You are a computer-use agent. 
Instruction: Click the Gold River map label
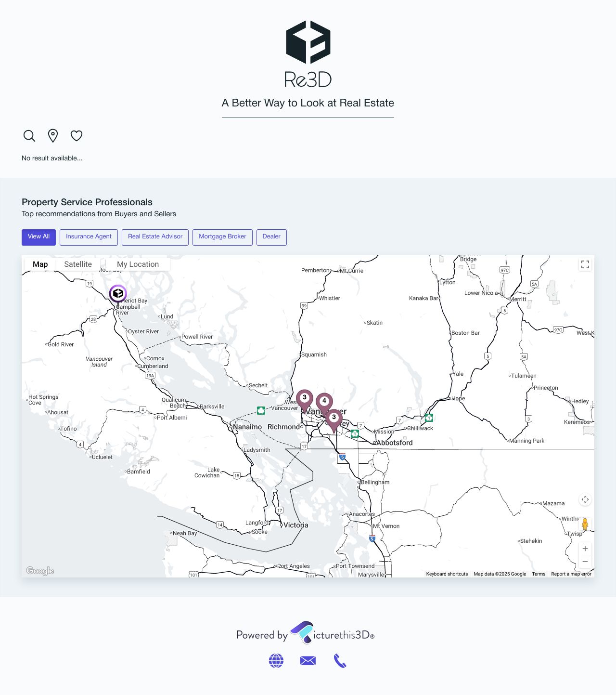[61, 344]
